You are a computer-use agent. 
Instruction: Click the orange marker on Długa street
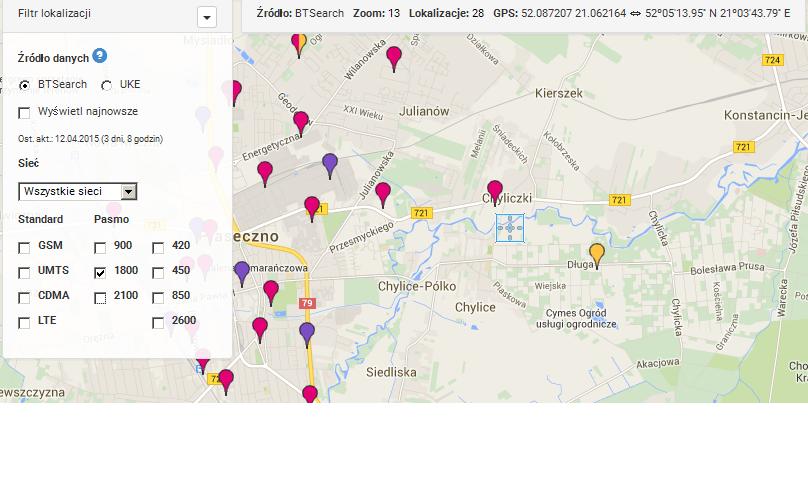[x=597, y=255]
